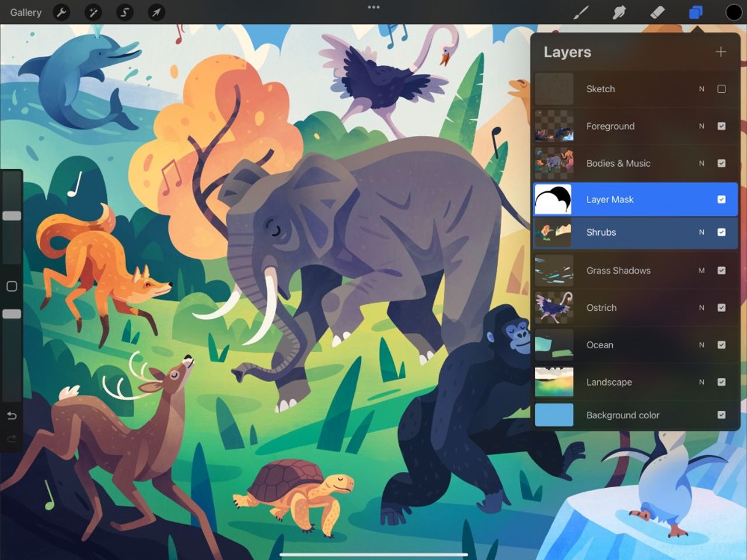This screenshot has width=747, height=560.
Task: Activate the Transform arrow tool
Action: [156, 12]
